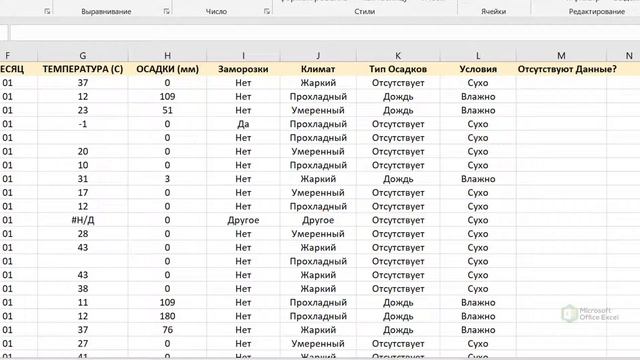Select Дождь in the row with precipitation 51
This screenshot has height=360, width=640.
point(398,110)
